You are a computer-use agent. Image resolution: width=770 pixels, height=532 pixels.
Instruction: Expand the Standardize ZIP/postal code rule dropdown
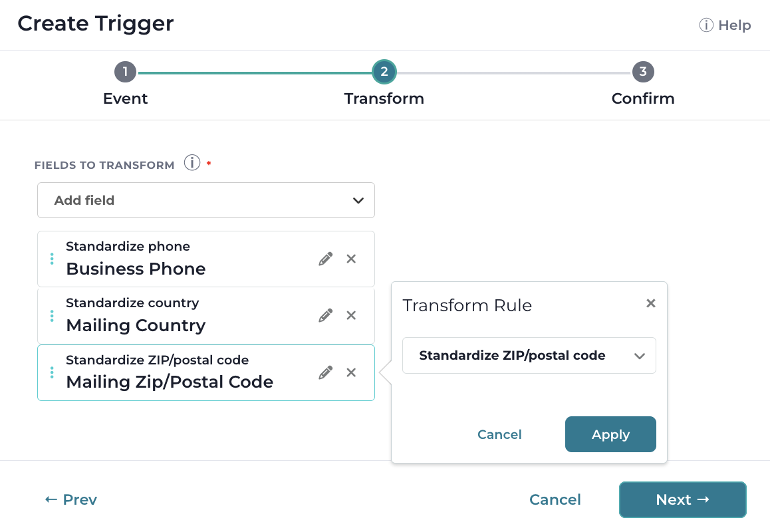tap(529, 356)
